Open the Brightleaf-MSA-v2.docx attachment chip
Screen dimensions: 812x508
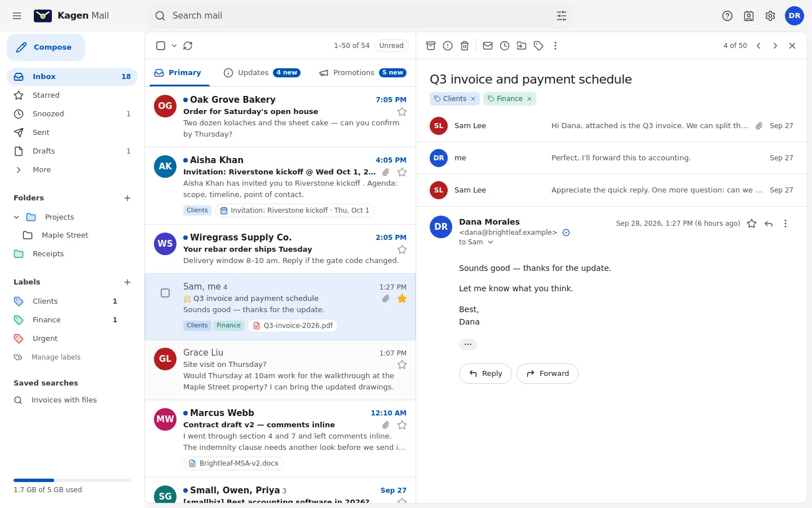point(233,463)
